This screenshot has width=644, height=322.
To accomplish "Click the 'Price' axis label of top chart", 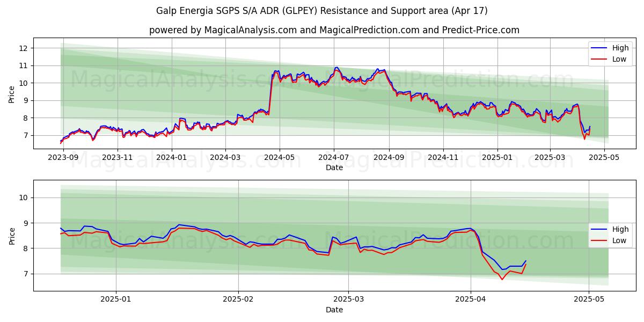I will (12, 93).
